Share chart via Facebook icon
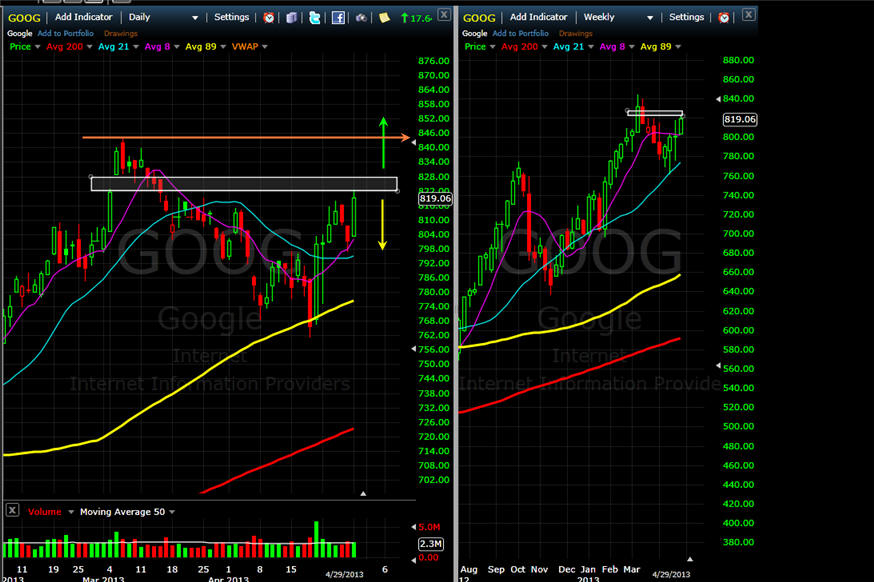874x582 pixels. pos(338,18)
